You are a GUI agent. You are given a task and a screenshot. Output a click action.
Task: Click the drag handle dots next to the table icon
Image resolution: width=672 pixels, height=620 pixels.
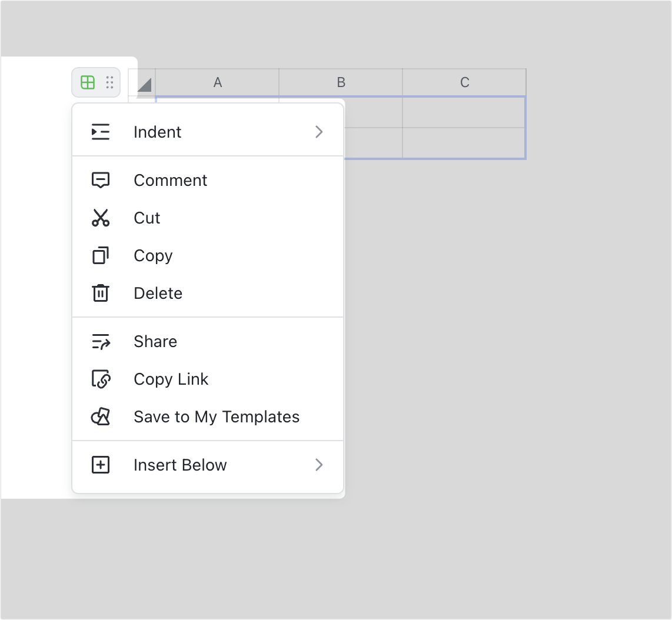point(109,82)
